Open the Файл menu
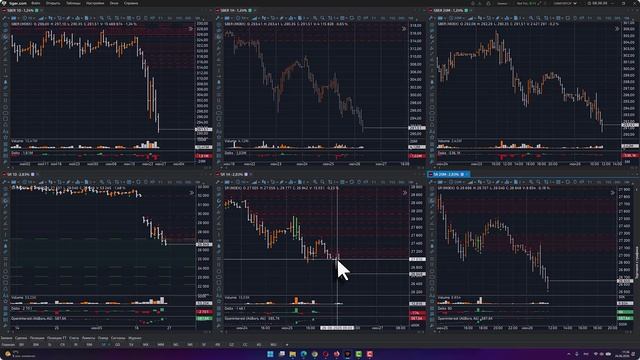This screenshot has width=640, height=360. [36, 3]
